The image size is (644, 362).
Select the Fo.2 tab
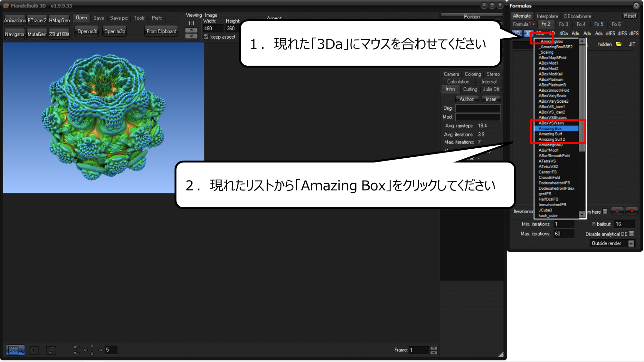point(546,24)
